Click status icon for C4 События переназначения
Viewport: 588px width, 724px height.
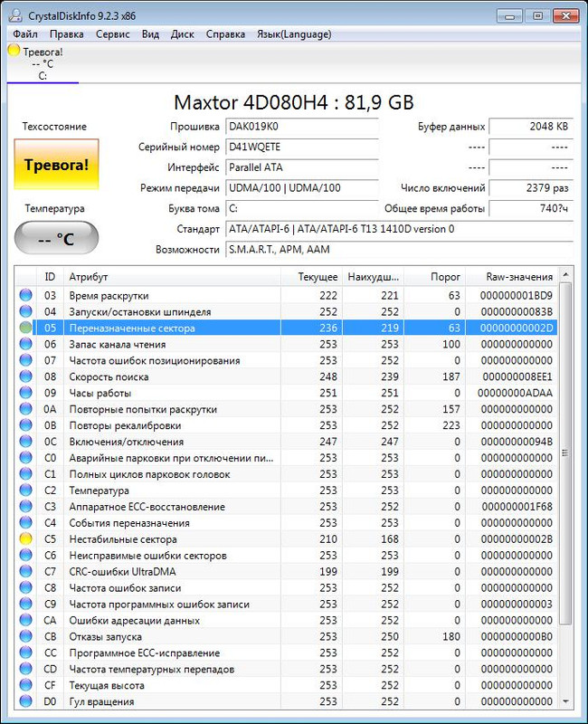(26, 523)
